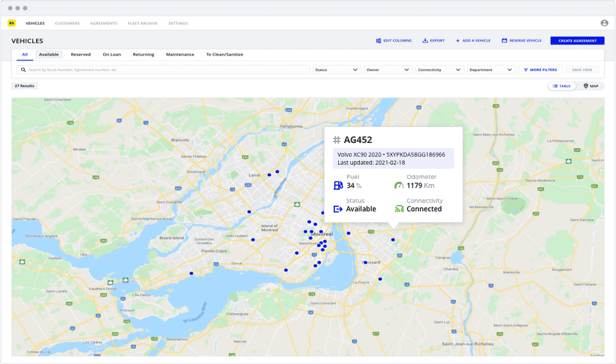This screenshot has height=364, width=616.
Task: Select the All tab
Action: tap(25, 54)
